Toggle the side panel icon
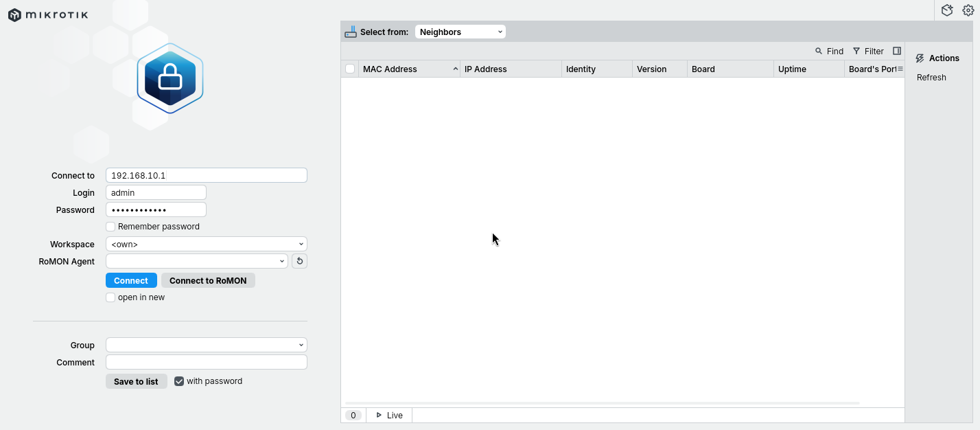Image resolution: width=980 pixels, height=430 pixels. (x=896, y=51)
